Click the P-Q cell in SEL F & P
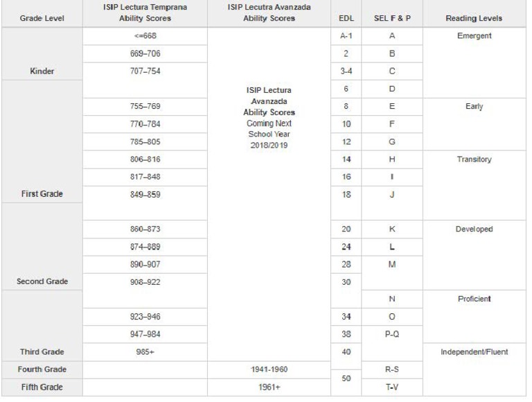 click(x=392, y=334)
